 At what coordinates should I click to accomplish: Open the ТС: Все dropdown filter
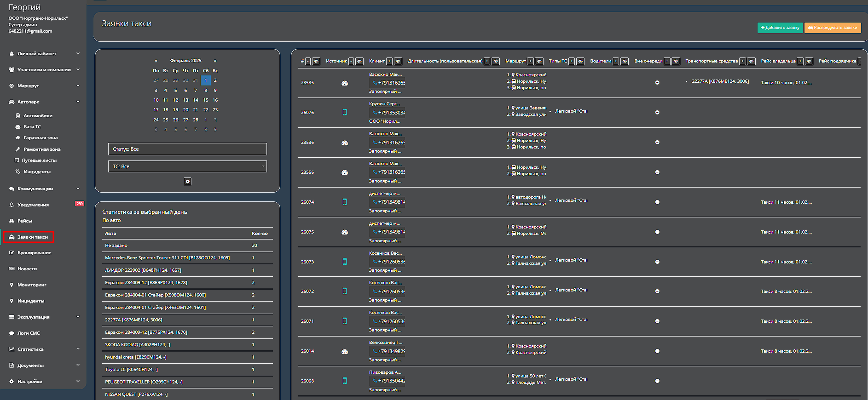click(187, 166)
